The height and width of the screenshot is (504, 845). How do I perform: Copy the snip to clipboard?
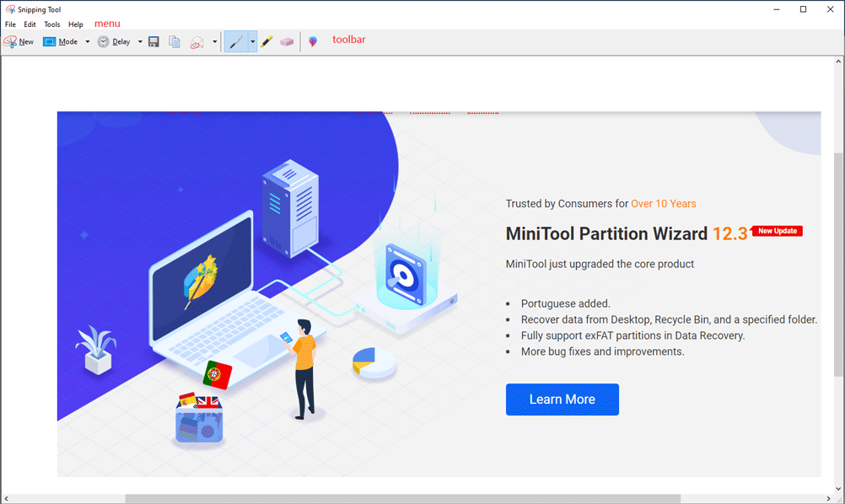[x=174, y=42]
